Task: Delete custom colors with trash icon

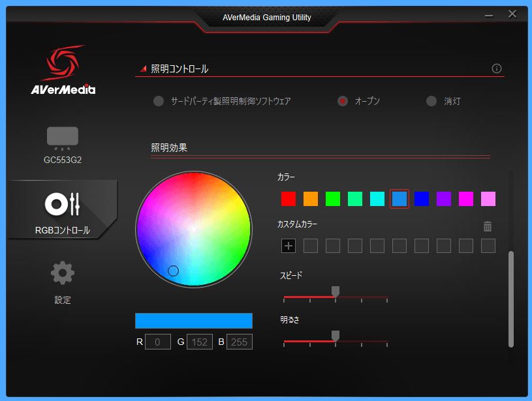Action: coord(487,226)
